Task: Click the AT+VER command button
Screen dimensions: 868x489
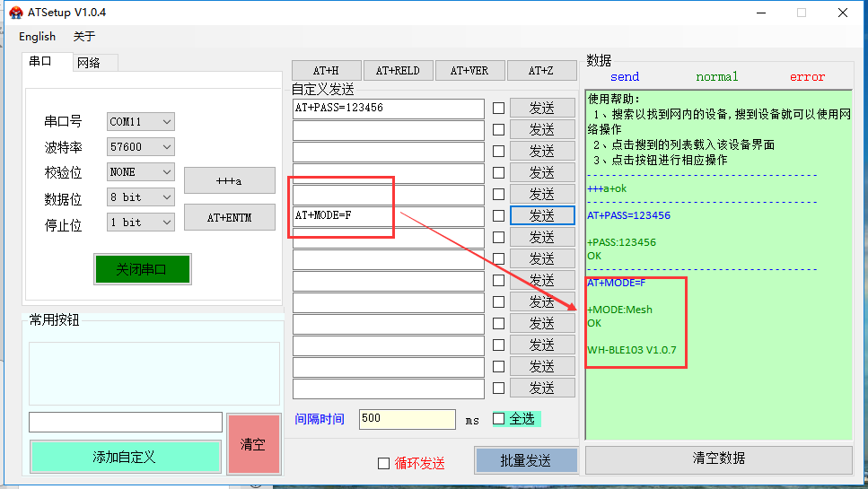Action: 469,71
